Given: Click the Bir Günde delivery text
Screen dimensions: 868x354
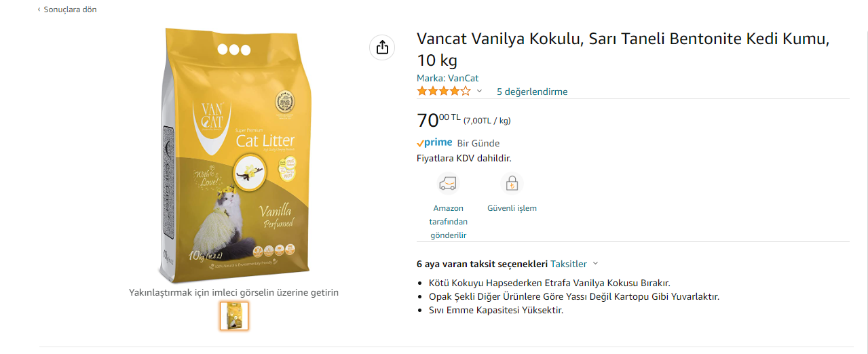Looking at the screenshot, I should 478,143.
